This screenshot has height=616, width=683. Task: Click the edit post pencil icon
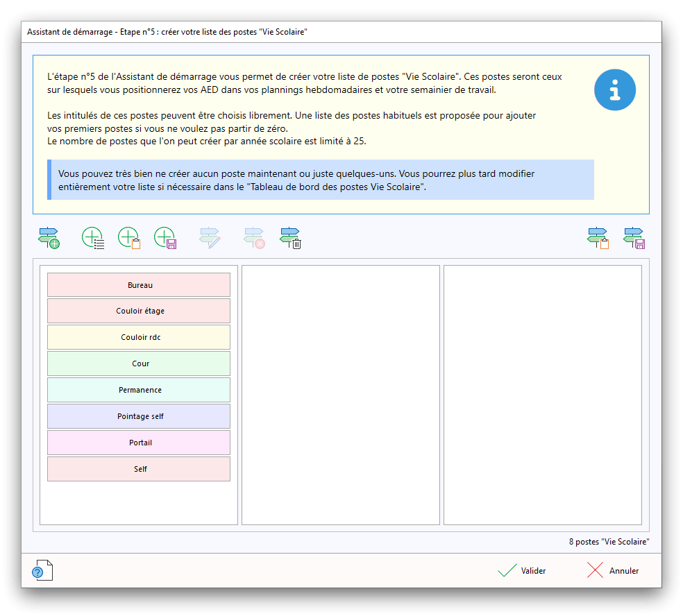point(210,238)
